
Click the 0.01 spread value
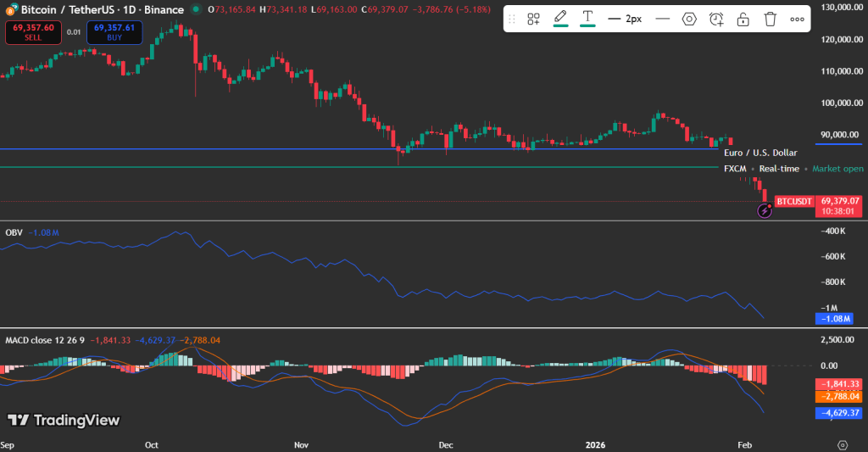(x=74, y=32)
